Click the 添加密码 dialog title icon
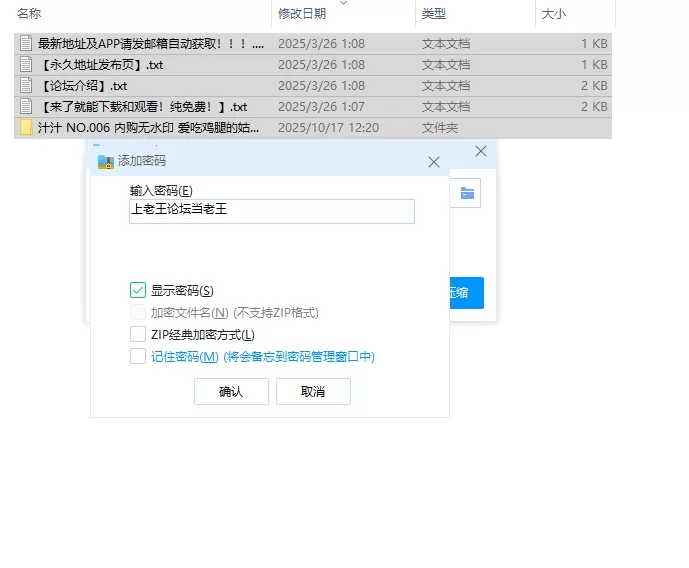This screenshot has width=689, height=568. pos(106,161)
